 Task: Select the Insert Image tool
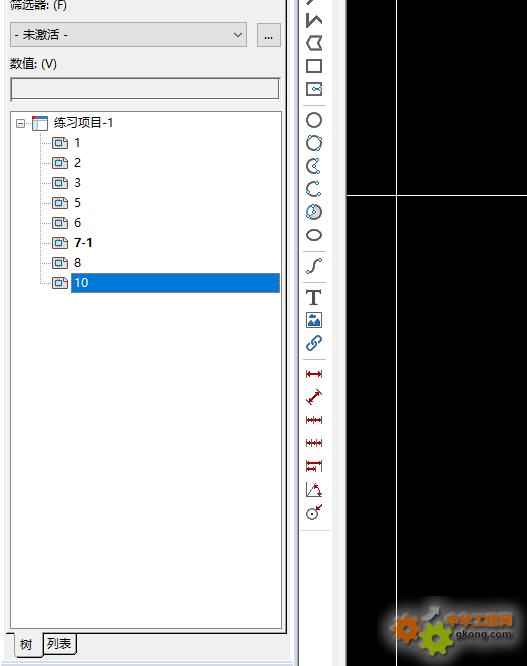point(314,320)
